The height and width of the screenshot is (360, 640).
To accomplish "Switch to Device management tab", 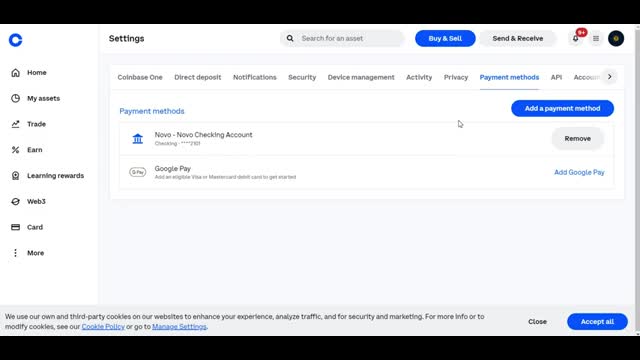I will (361, 77).
